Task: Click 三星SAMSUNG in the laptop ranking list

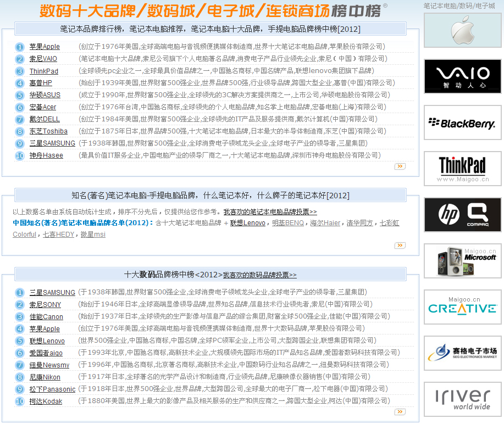Action: [x=52, y=143]
